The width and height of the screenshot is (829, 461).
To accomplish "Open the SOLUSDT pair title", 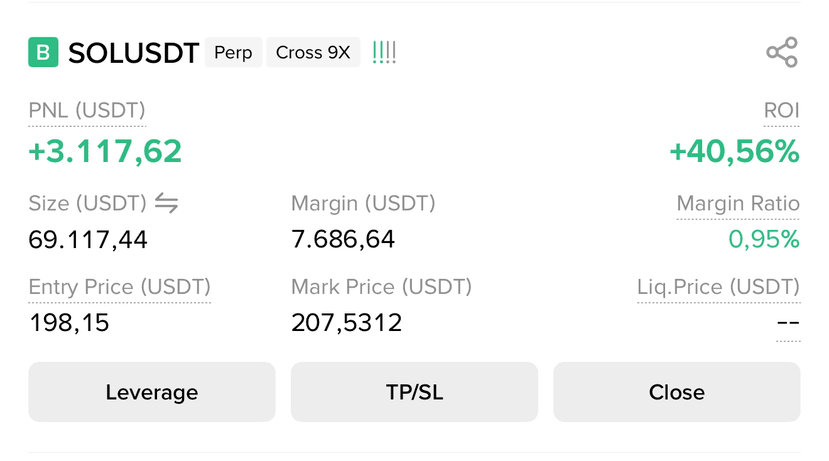I will coord(134,53).
